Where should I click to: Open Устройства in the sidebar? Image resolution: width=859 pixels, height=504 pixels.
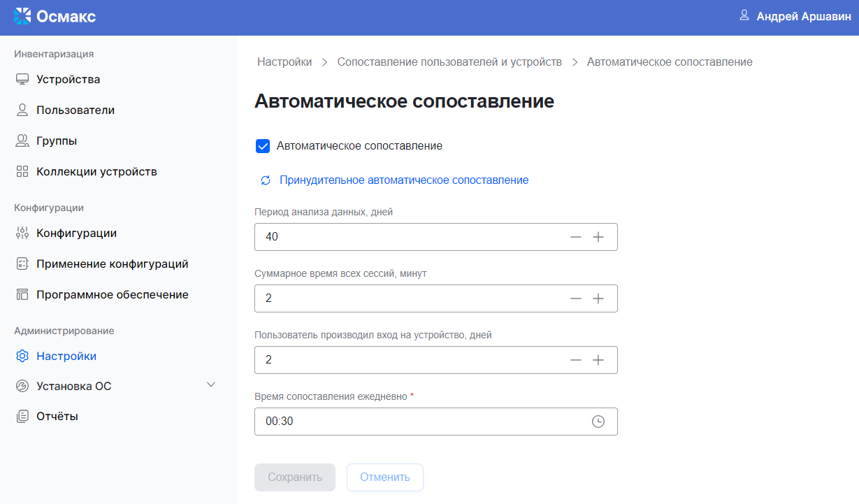[x=68, y=80]
